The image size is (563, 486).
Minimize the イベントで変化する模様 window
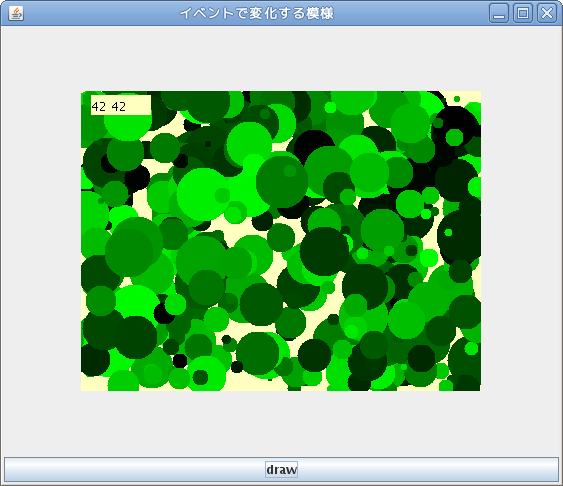499,13
